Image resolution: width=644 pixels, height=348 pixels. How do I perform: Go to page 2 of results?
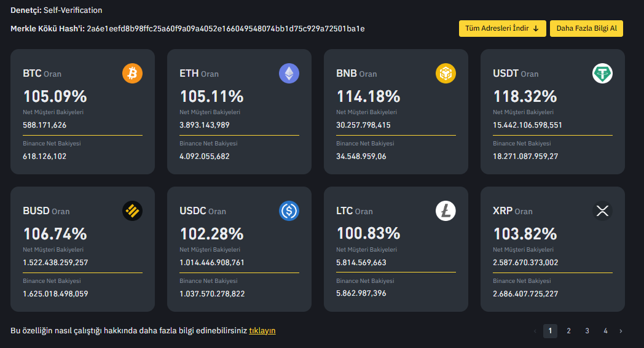coord(568,331)
